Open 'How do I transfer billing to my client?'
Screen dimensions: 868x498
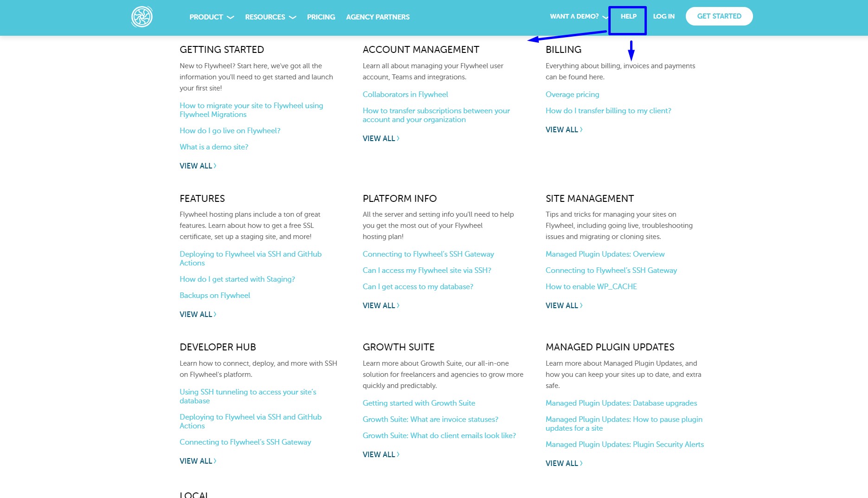coord(608,111)
